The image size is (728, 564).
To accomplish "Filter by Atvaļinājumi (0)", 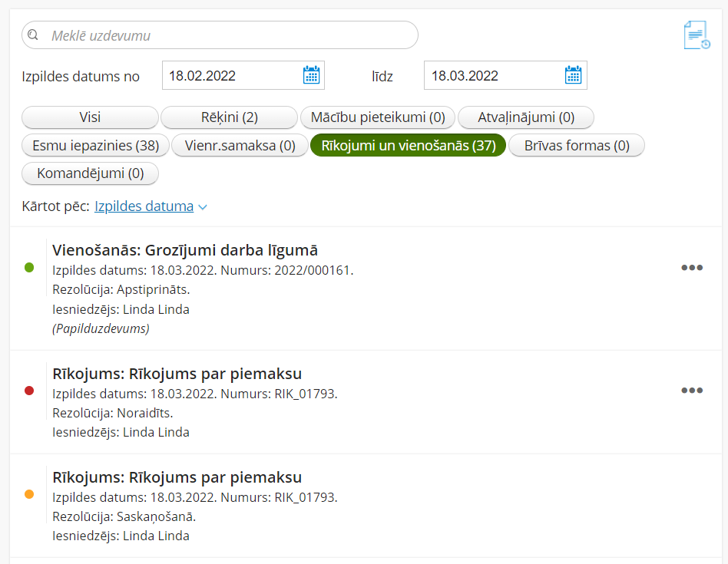I will pyautogui.click(x=526, y=117).
